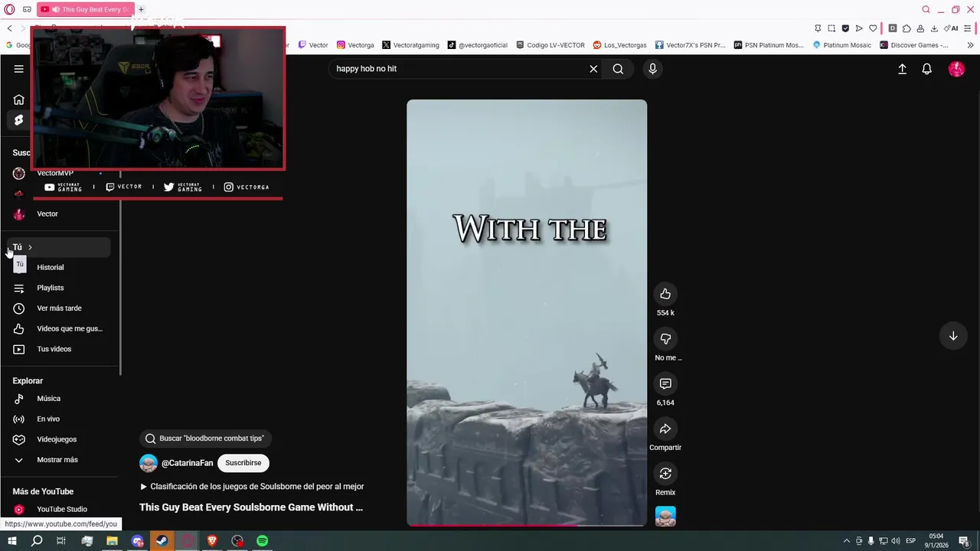Start voice search with the microphone icon
The height and width of the screenshot is (551, 980).
pos(652,69)
